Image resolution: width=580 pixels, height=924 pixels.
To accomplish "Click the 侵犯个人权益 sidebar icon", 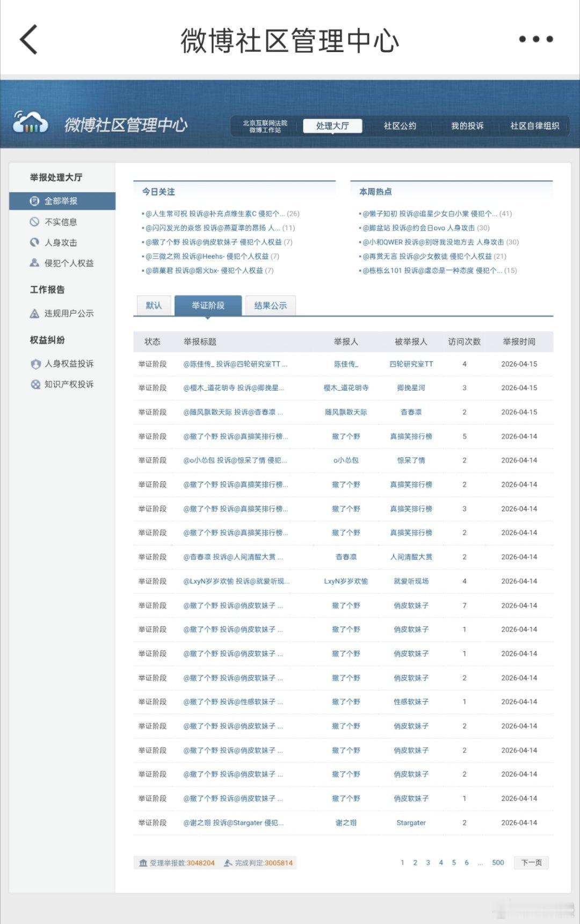I will pyautogui.click(x=34, y=263).
